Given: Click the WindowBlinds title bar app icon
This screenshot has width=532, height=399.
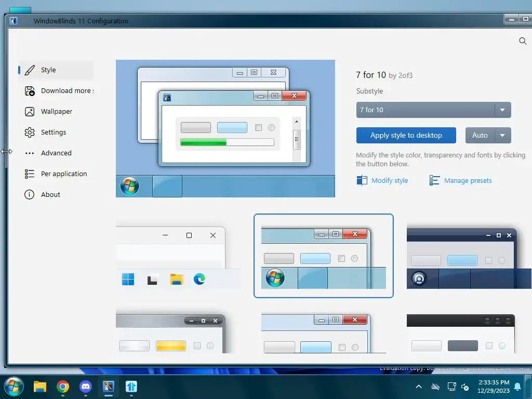Looking at the screenshot, I should pyautogui.click(x=14, y=21).
